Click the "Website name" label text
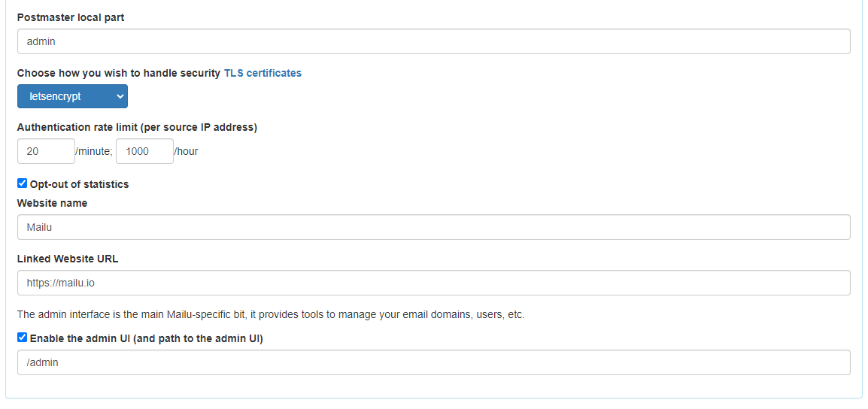This screenshot has width=868, height=409. coord(52,203)
